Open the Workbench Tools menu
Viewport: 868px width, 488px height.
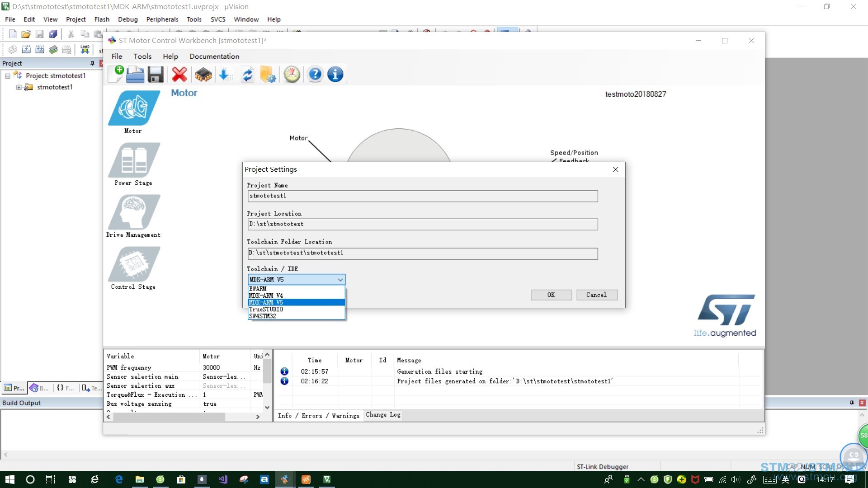(142, 56)
